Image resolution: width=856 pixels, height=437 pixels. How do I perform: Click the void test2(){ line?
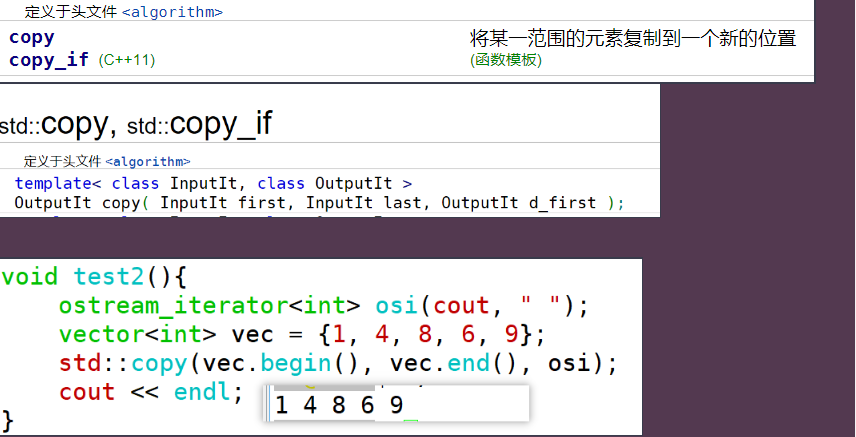94,276
